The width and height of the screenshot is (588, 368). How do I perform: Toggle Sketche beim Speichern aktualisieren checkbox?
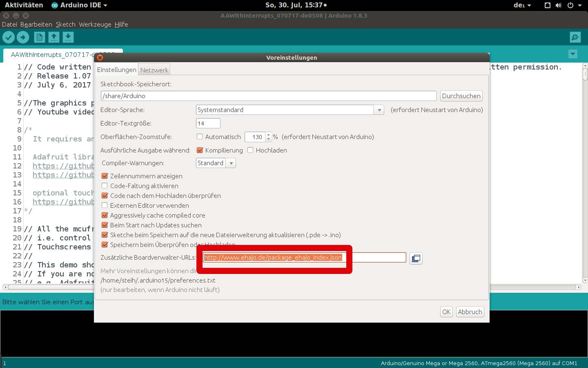[x=105, y=235]
